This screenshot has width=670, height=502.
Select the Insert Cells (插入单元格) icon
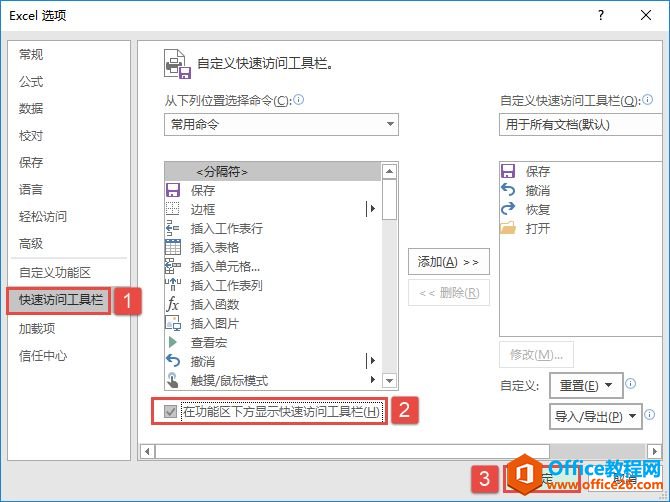tap(173, 266)
